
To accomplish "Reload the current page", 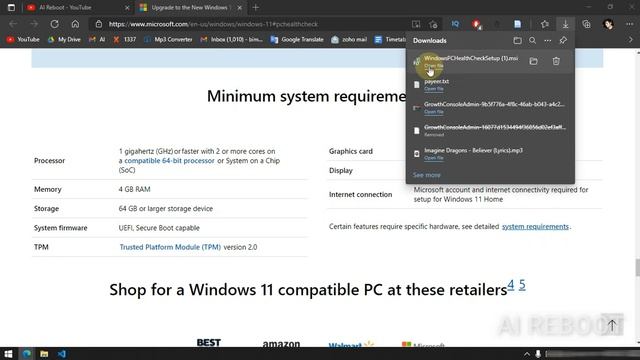I will 54,24.
